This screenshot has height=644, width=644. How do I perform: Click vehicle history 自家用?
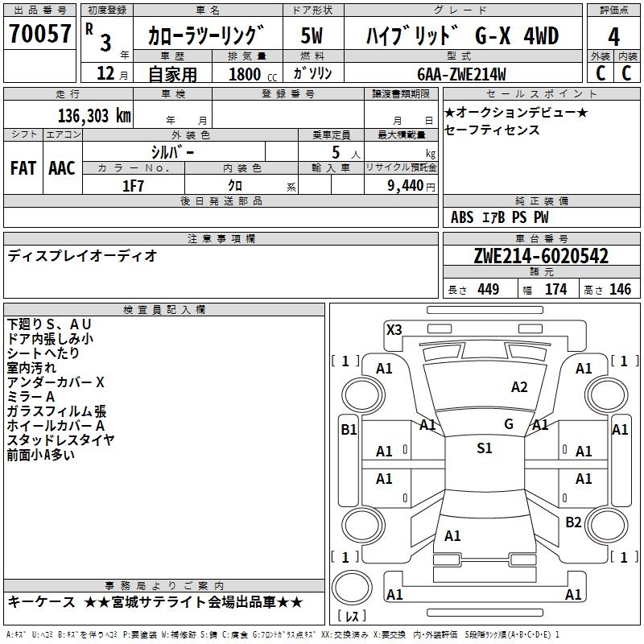click(x=172, y=74)
